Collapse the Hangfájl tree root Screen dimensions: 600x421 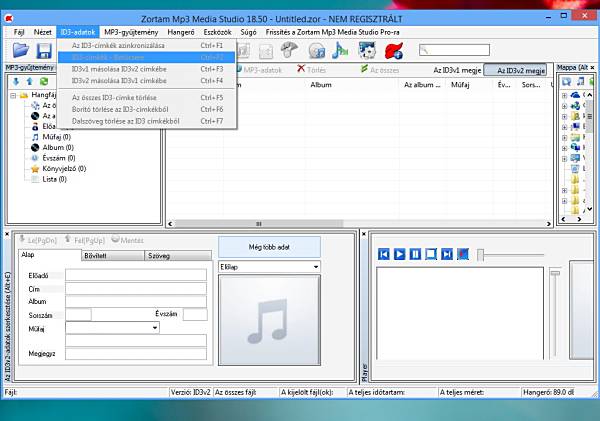click(x=13, y=95)
